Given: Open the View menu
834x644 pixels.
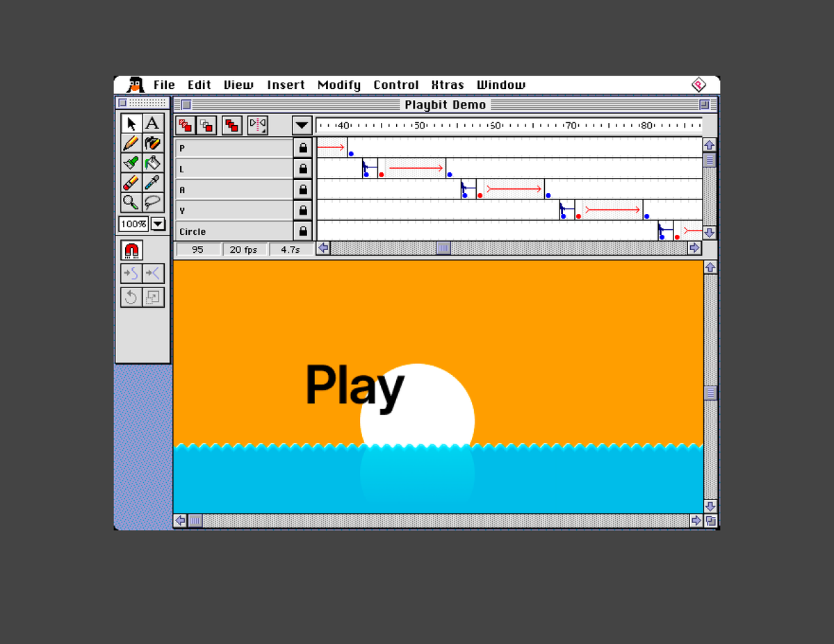Looking at the screenshot, I should tap(238, 85).
